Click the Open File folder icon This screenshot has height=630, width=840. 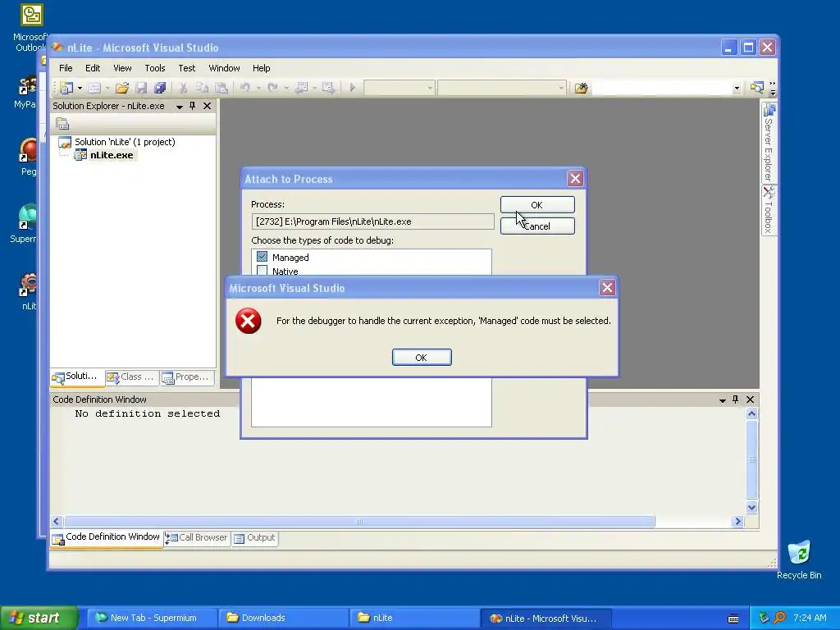(x=122, y=88)
